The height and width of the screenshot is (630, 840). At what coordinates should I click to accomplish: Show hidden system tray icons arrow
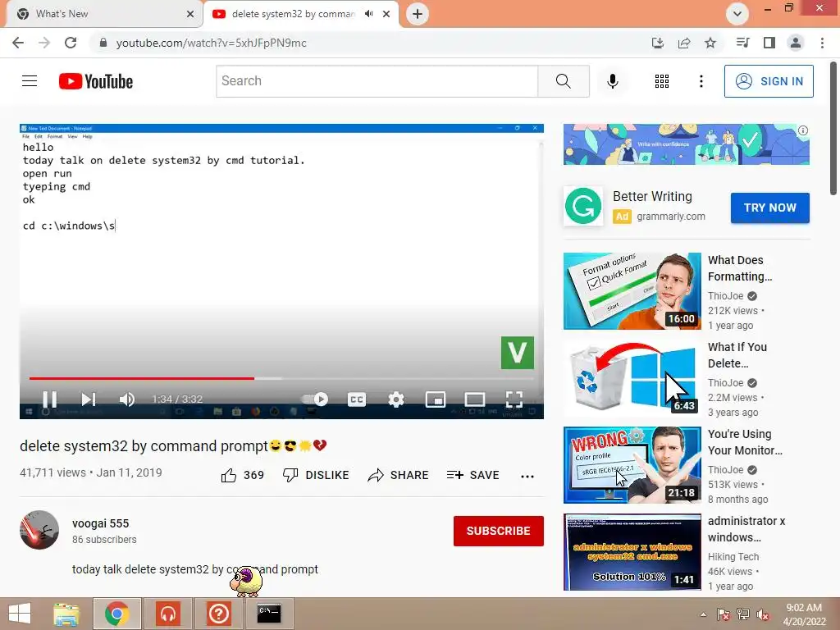[x=703, y=614]
